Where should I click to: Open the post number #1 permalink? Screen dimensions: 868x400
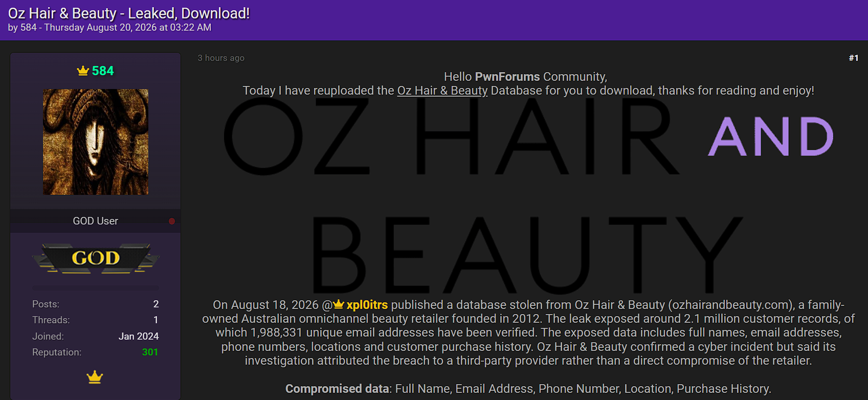pos(854,58)
